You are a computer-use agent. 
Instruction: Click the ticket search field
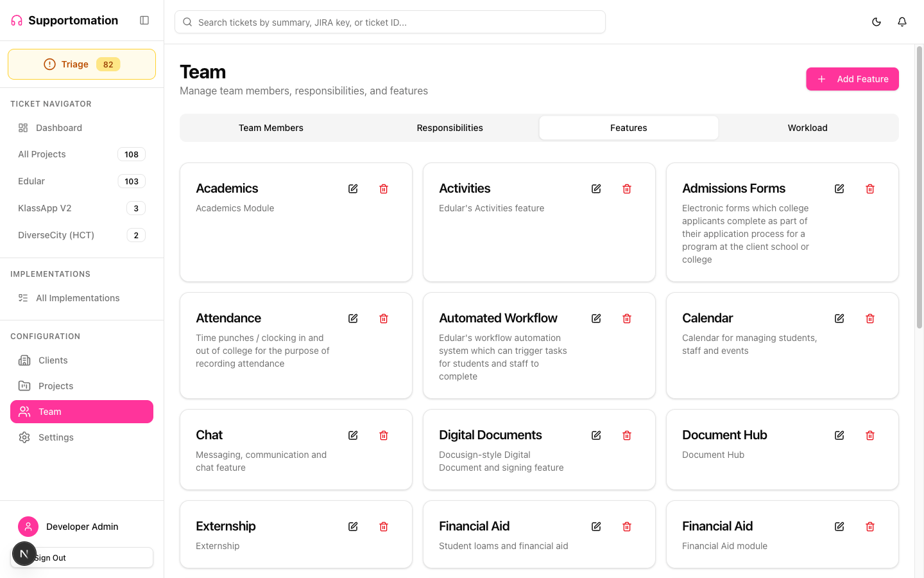pyautogui.click(x=389, y=21)
